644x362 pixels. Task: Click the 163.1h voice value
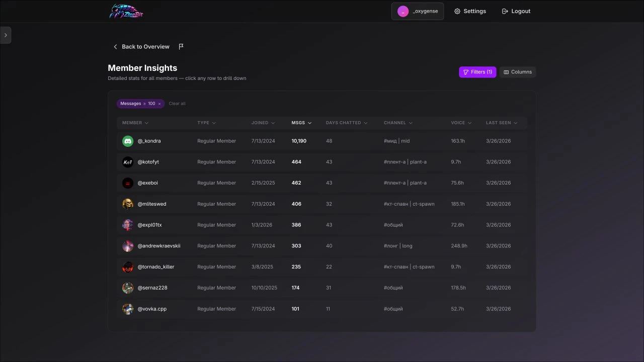click(x=458, y=141)
